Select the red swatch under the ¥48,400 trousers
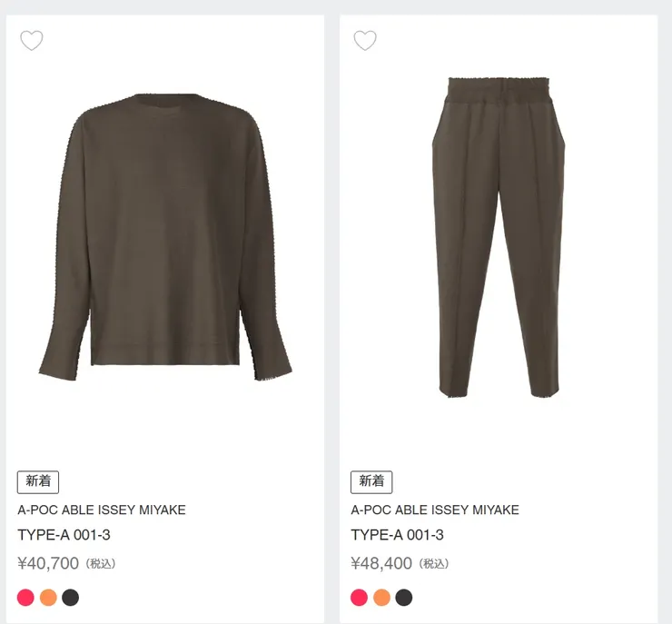The image size is (672, 624). click(359, 598)
